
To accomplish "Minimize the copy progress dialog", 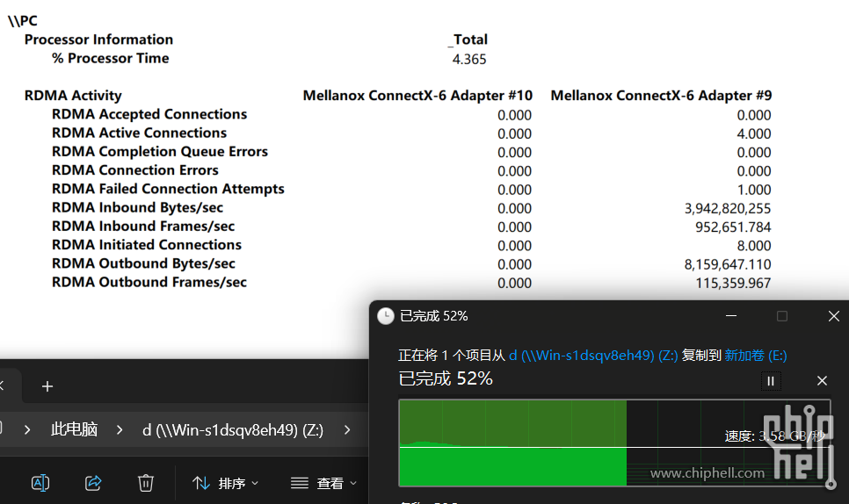I will tap(731, 316).
